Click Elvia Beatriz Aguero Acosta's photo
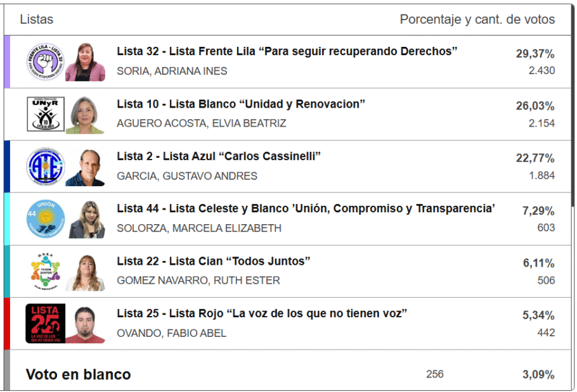The width and height of the screenshot is (577, 392). coord(86,115)
